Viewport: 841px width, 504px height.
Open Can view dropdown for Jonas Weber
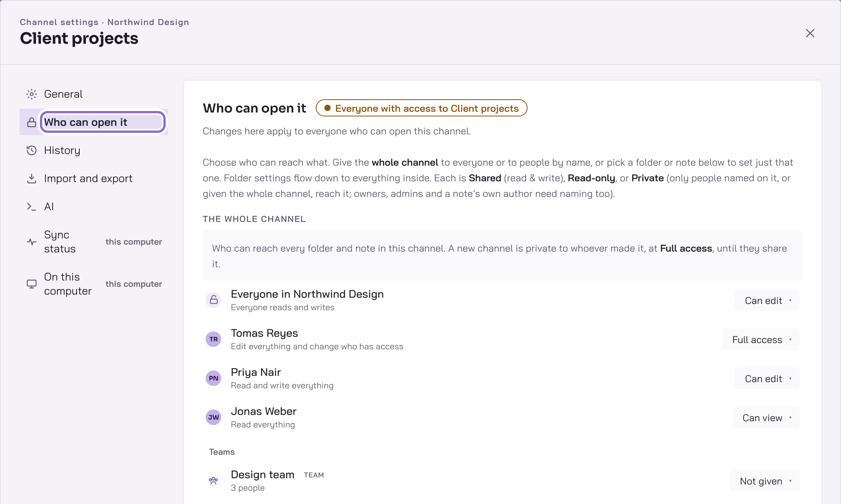766,418
